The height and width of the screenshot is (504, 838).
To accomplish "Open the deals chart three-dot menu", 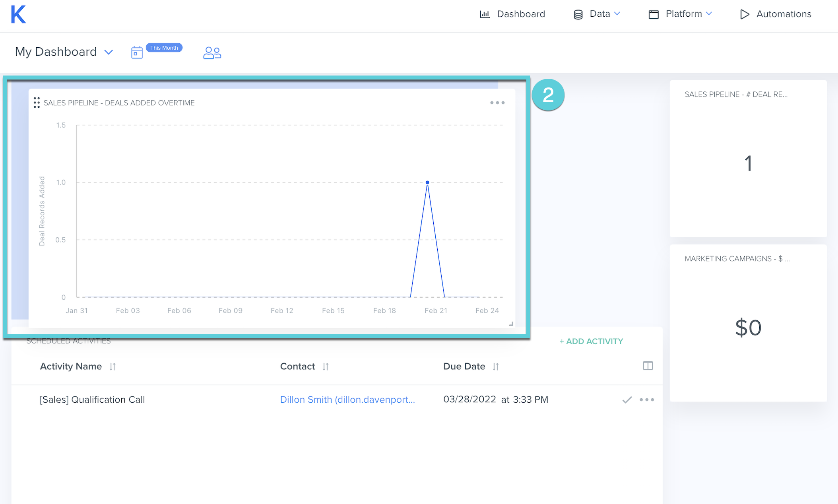I will click(x=497, y=103).
